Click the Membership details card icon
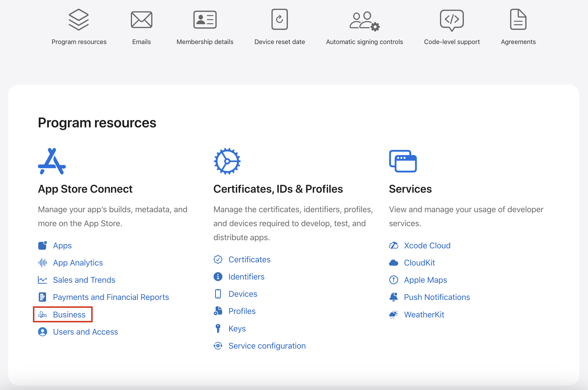588x390 pixels. coord(205,20)
